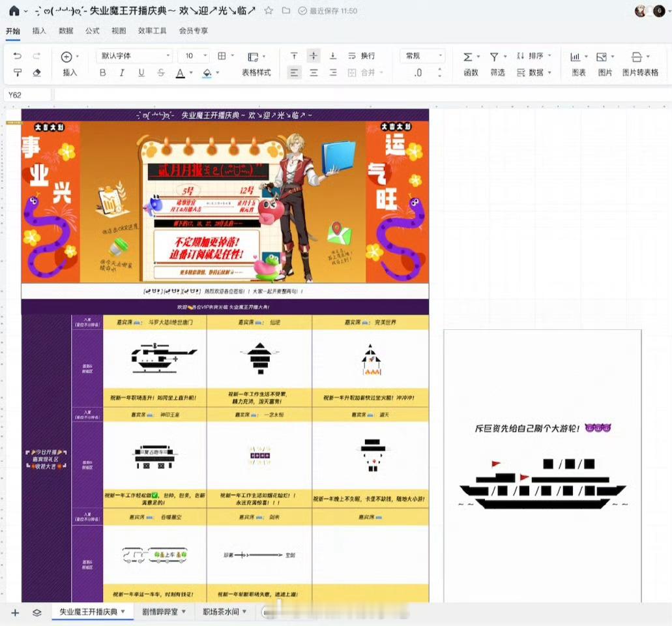672x626 pixels.
Task: Click the collaborator avatar at top right
Action: 641,11
